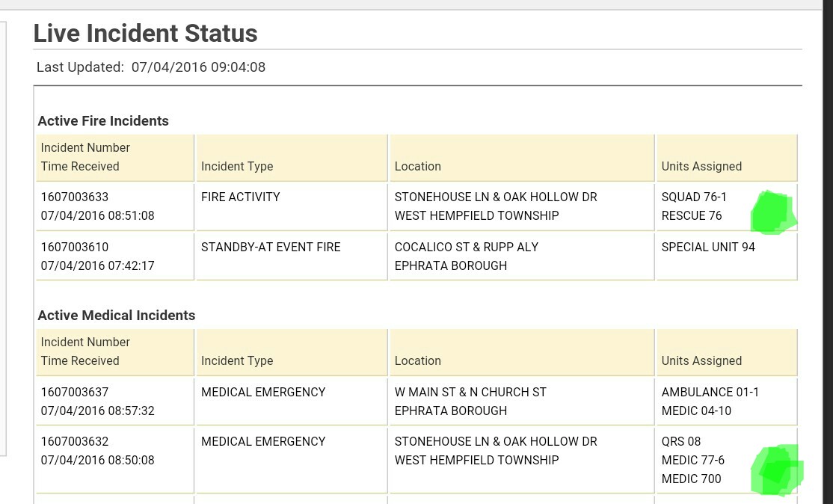Click the medical table Units Assigned header
This screenshot has height=504, width=833.
[x=701, y=360]
